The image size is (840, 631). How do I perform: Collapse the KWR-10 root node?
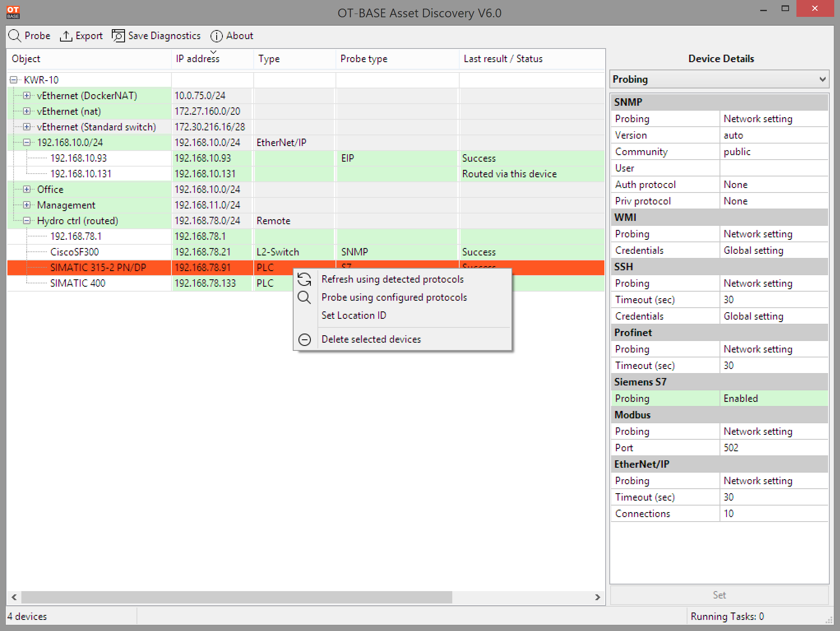14,80
